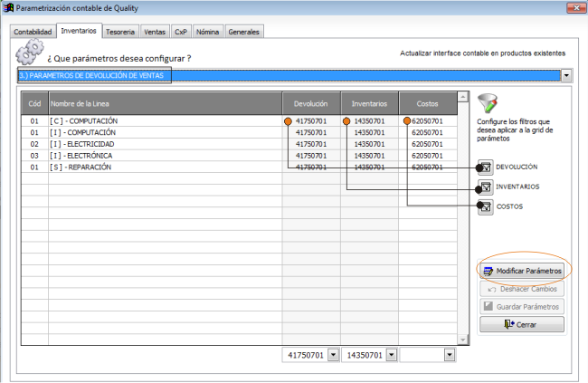Click the funnel filter configuration icon

click(x=487, y=104)
